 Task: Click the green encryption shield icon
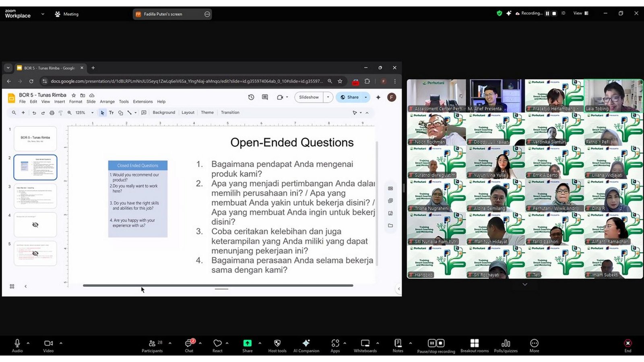coord(500,13)
